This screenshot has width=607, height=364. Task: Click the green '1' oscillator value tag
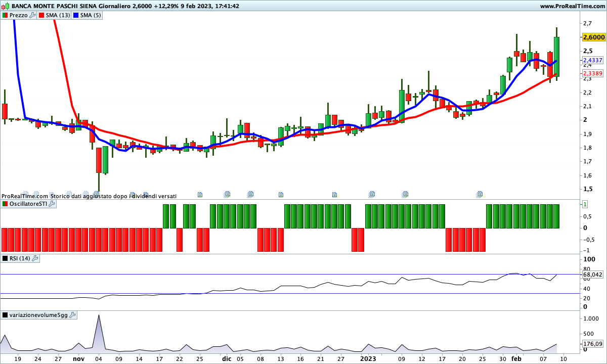pos(585,204)
